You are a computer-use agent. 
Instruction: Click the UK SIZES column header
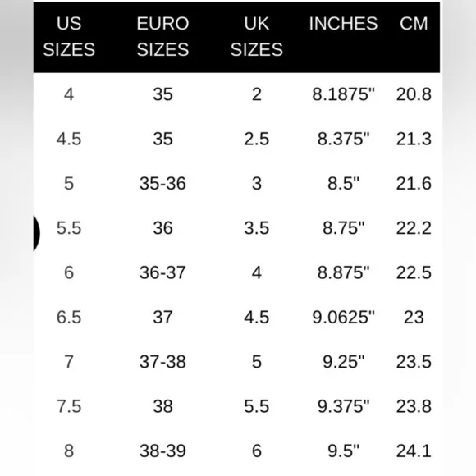[x=257, y=36]
